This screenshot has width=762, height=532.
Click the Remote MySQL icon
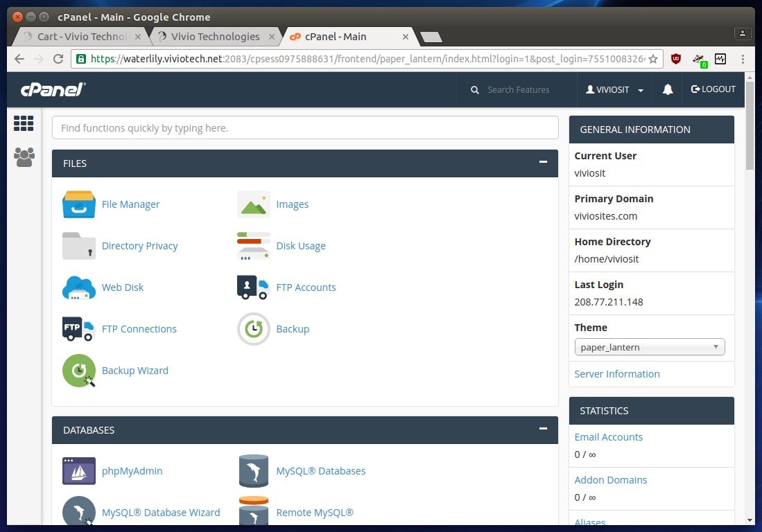pos(253,511)
